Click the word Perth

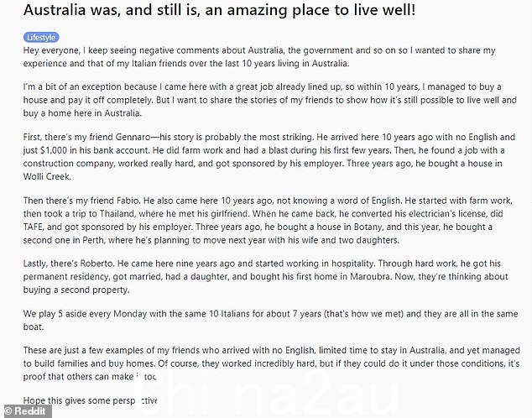[x=94, y=241]
